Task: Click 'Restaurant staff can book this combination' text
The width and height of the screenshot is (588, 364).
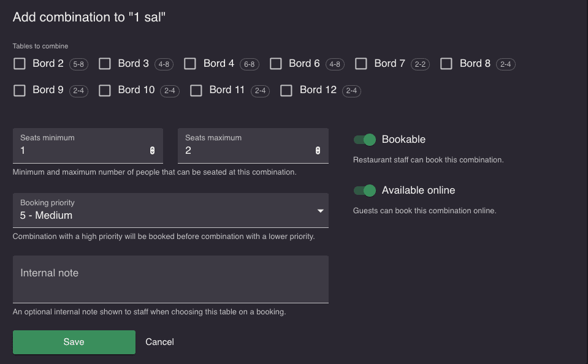Action: (x=428, y=160)
